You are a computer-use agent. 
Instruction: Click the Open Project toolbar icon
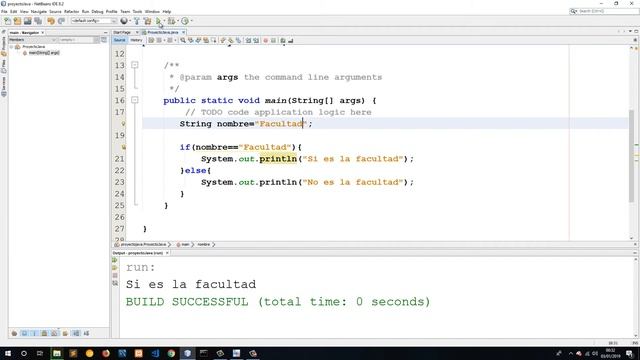27,21
